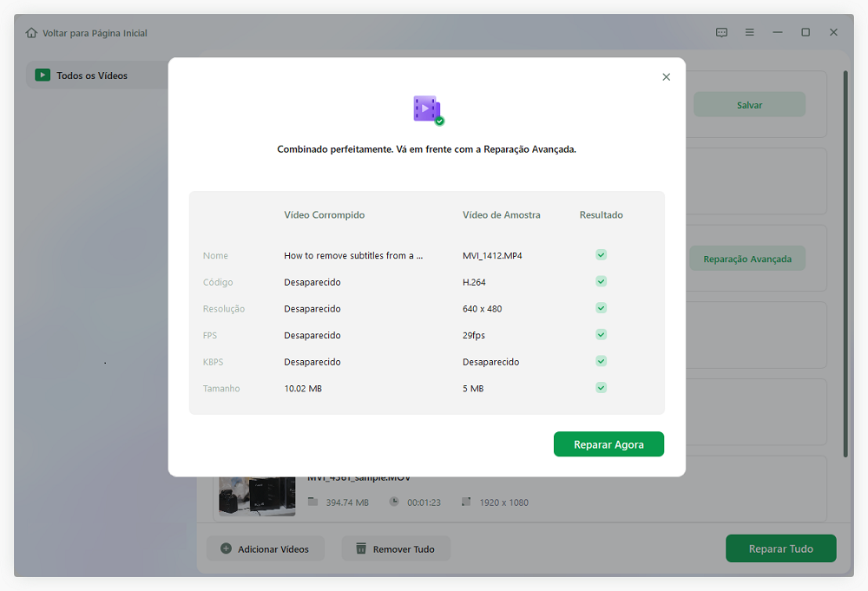Go back via Voltar para Página Inicial
Screen dimensions: 868x591
[x=86, y=33]
